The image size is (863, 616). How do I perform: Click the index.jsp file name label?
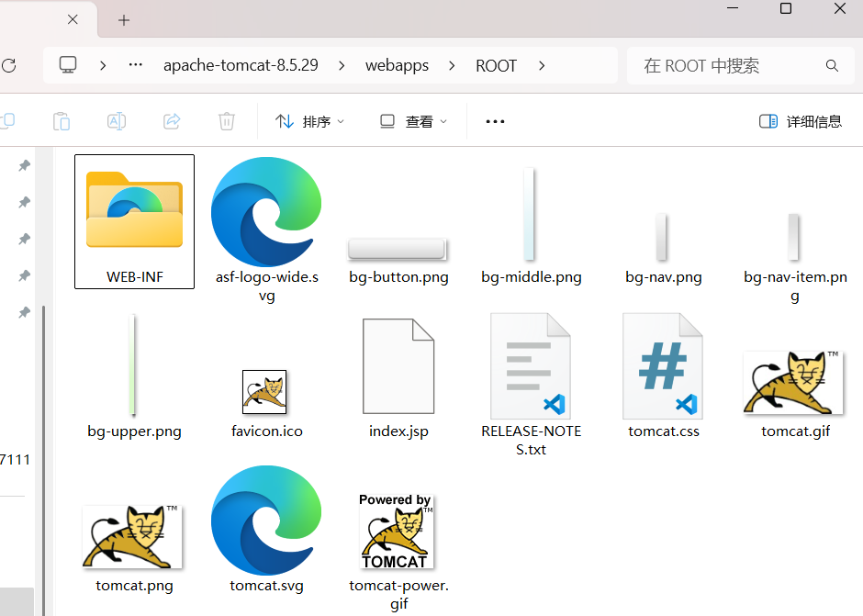[398, 431]
